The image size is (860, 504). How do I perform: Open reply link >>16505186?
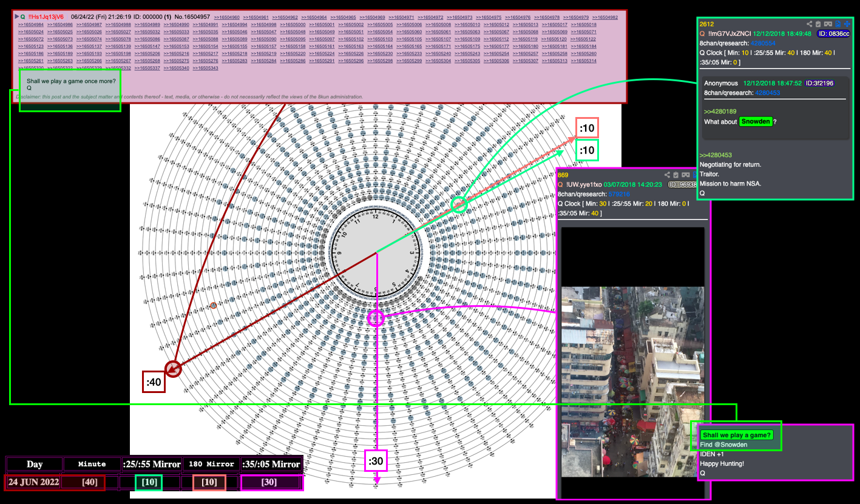click(x=31, y=54)
